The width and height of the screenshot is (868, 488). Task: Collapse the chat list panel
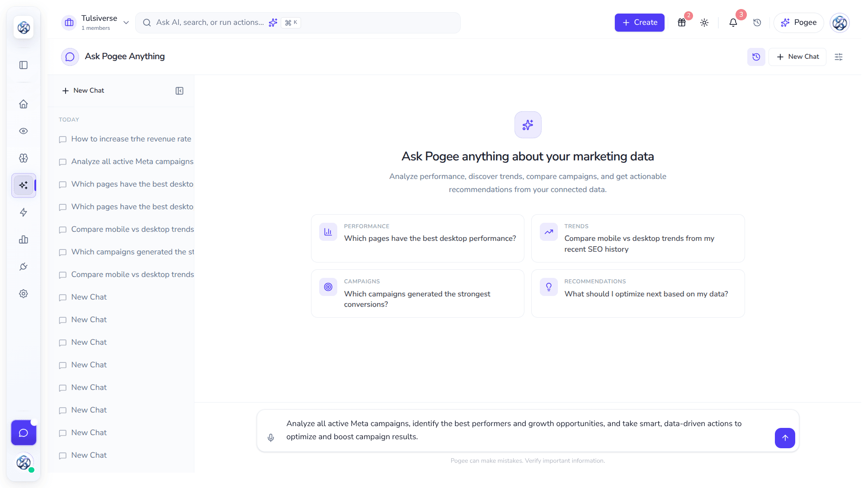tap(179, 91)
